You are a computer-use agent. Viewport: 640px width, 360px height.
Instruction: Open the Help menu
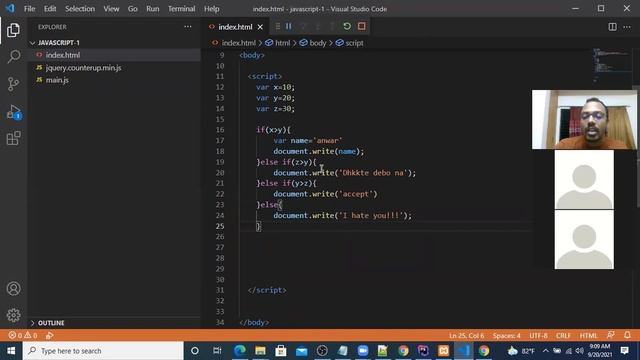[211, 9]
